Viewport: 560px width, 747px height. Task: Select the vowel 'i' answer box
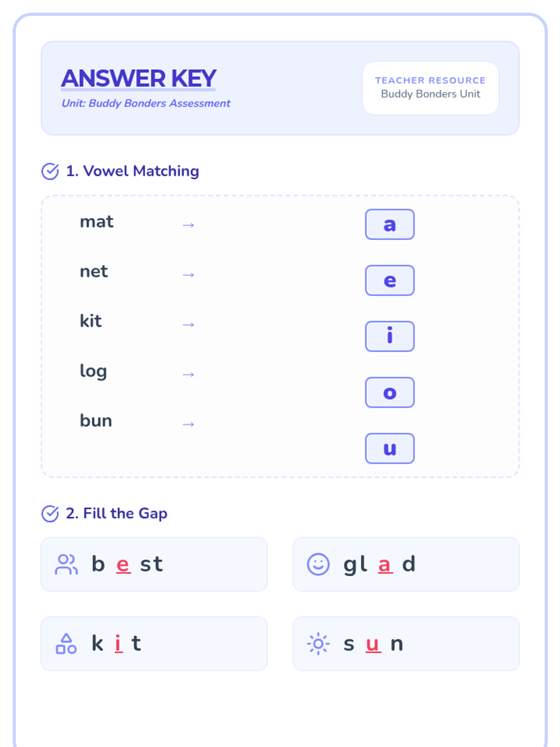point(390,336)
